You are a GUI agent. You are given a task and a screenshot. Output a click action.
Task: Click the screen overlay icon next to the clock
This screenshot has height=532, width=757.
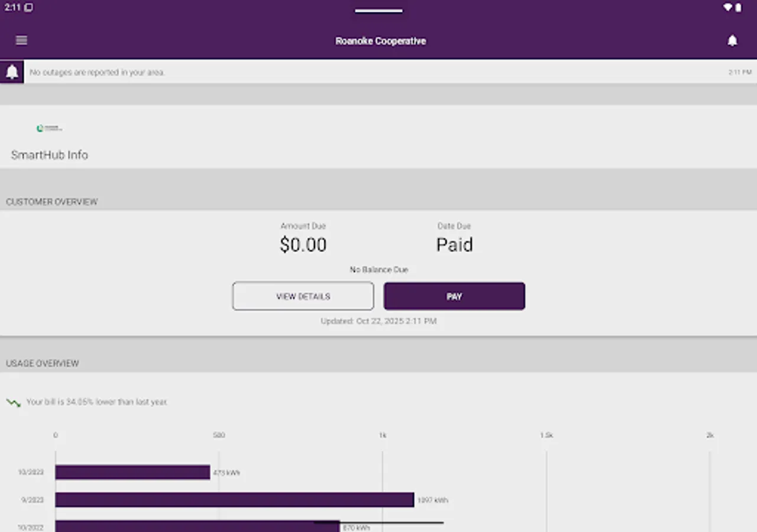point(27,7)
